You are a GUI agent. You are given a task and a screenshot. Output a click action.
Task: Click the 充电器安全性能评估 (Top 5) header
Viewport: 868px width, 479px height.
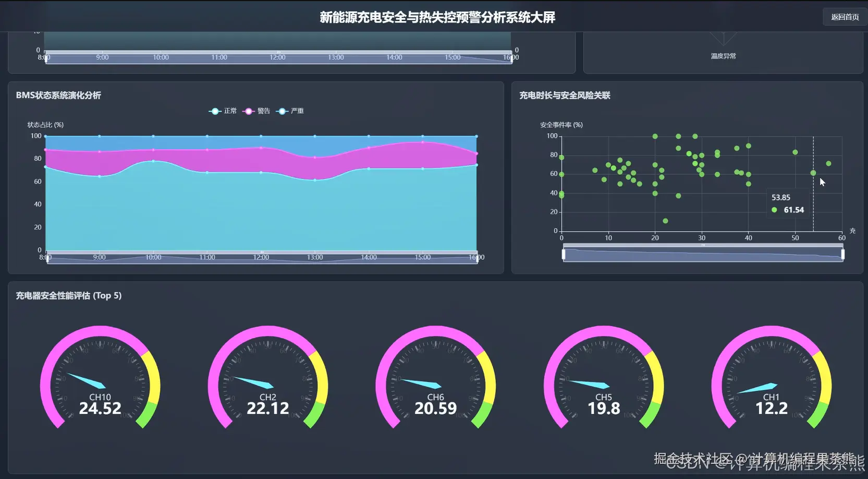click(x=68, y=295)
